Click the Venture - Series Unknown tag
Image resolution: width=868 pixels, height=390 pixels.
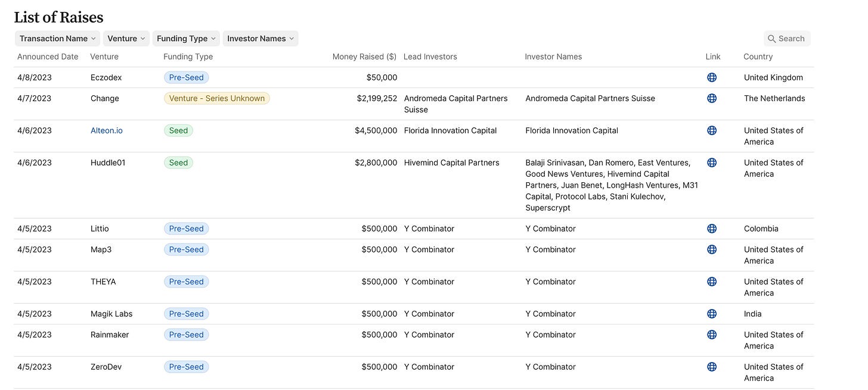[x=217, y=98]
